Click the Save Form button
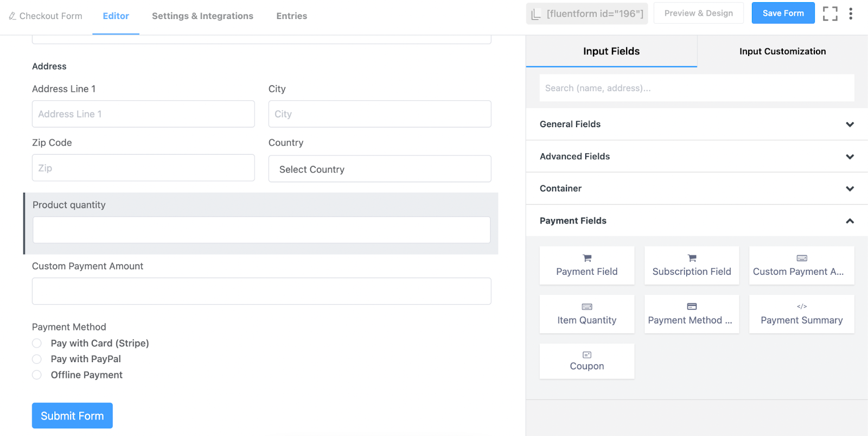Image resolution: width=868 pixels, height=436 pixels. tap(783, 14)
